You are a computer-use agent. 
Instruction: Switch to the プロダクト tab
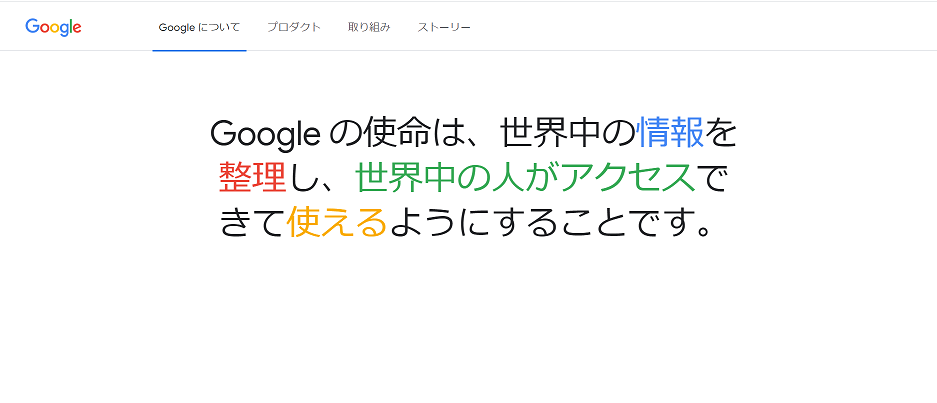(294, 27)
